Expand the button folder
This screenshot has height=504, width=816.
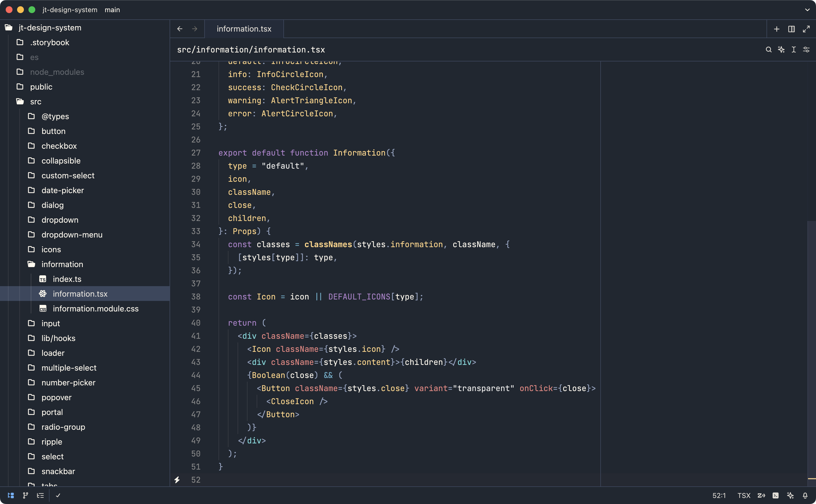85,131
